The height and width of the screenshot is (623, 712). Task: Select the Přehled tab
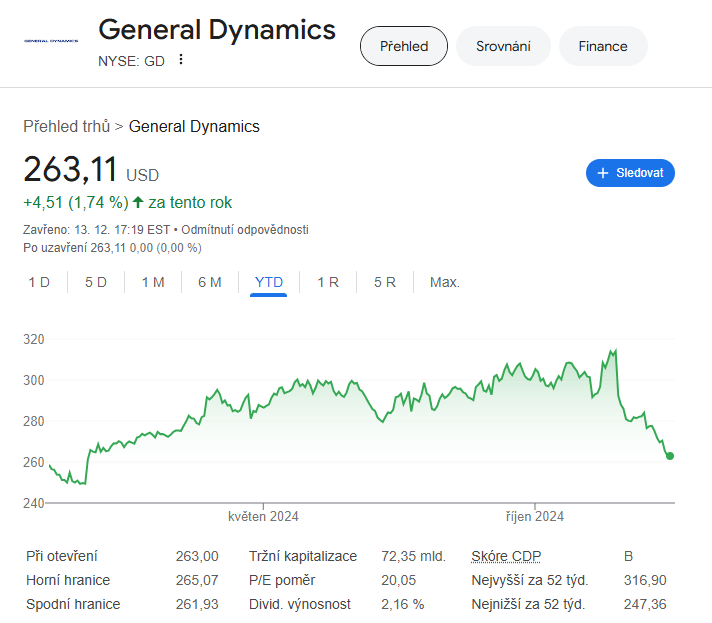404,46
